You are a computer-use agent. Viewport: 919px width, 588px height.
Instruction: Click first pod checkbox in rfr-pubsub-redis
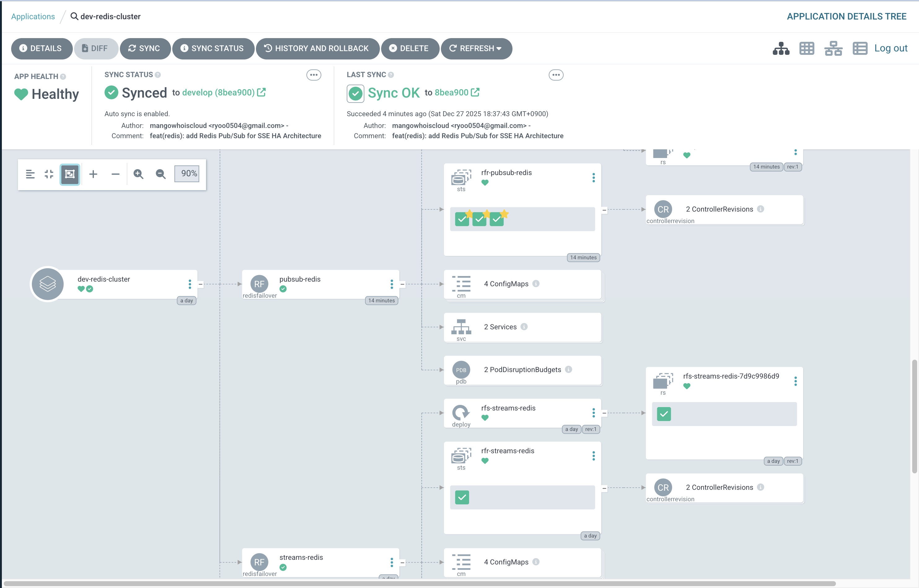click(462, 219)
